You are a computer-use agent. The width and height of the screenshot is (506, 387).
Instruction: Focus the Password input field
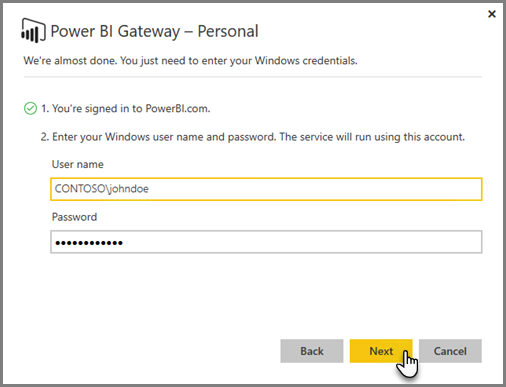tap(266, 242)
